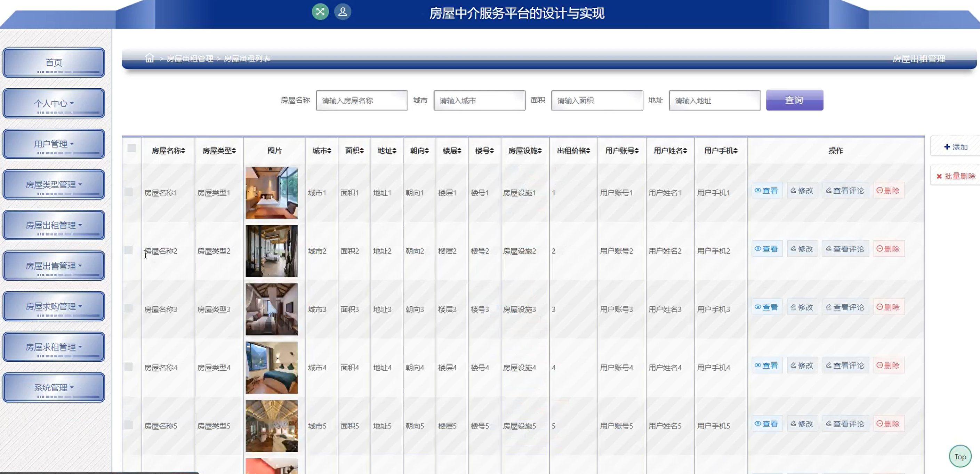980x474 pixels.
Task: Delete the 房屋名称1 row
Action: (888, 191)
